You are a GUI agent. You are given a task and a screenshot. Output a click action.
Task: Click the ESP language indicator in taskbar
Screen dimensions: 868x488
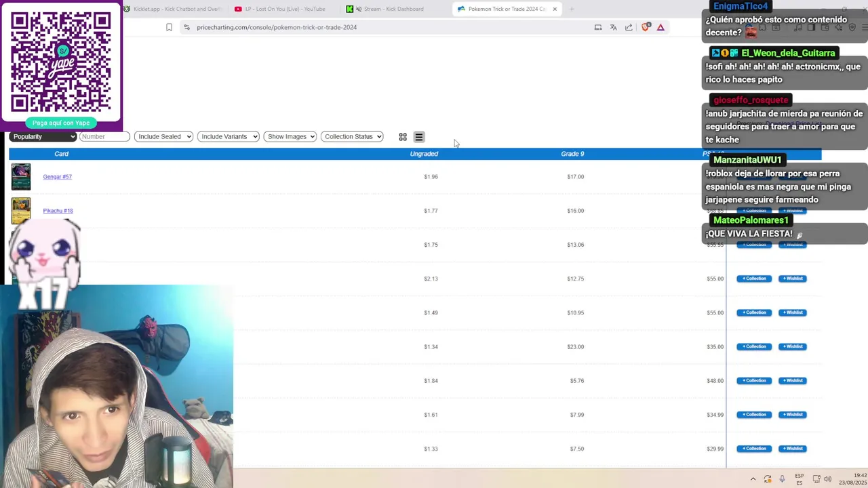click(800, 479)
